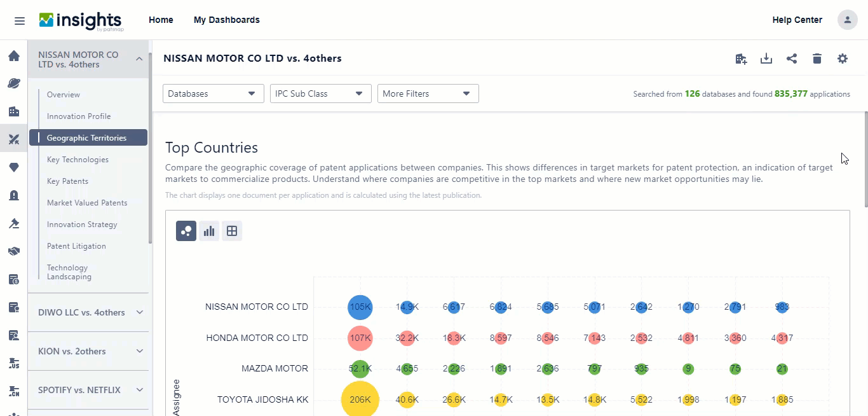The width and height of the screenshot is (868, 416).
Task: Select the Home icon in the left rail
Action: click(13, 55)
